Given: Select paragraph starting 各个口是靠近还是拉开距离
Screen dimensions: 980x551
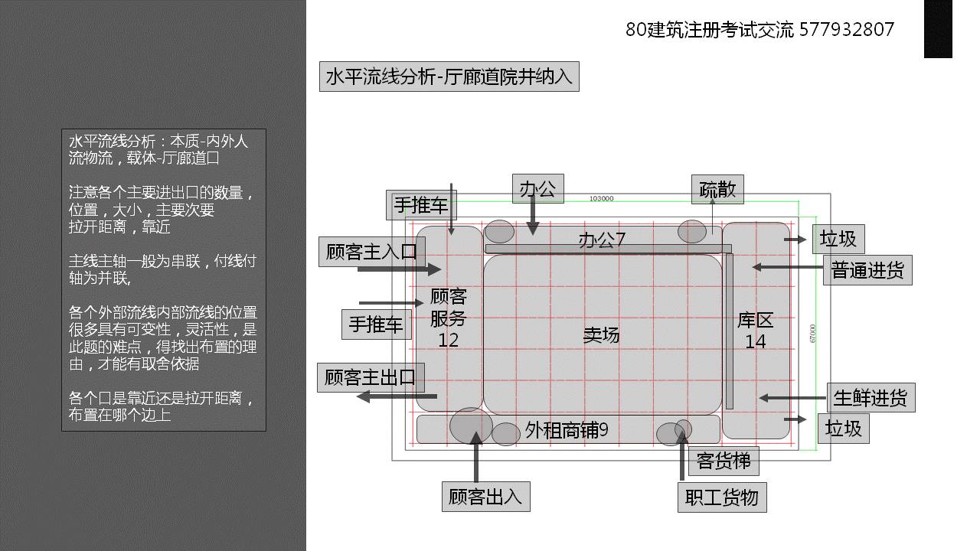Looking at the screenshot, I should [x=162, y=406].
